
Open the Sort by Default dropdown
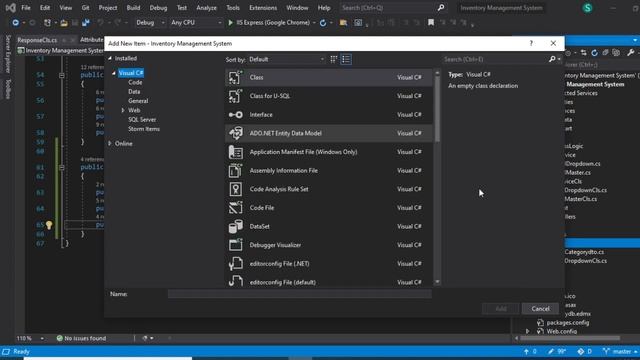click(287, 60)
